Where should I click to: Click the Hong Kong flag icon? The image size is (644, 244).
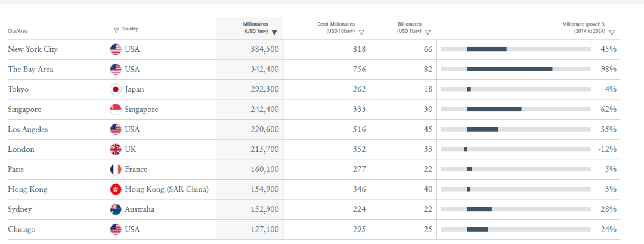click(116, 189)
